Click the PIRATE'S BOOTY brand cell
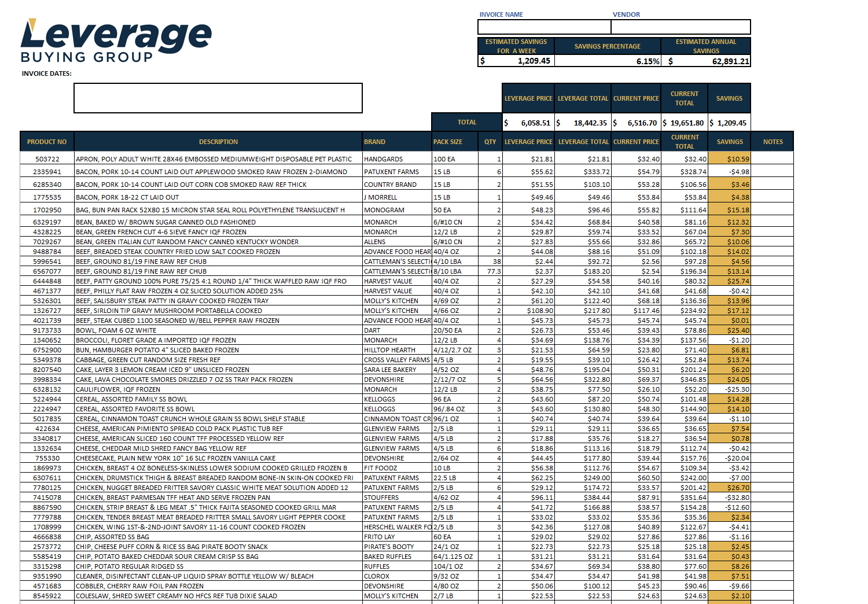This screenshot has height=604, width=868. pos(397,547)
